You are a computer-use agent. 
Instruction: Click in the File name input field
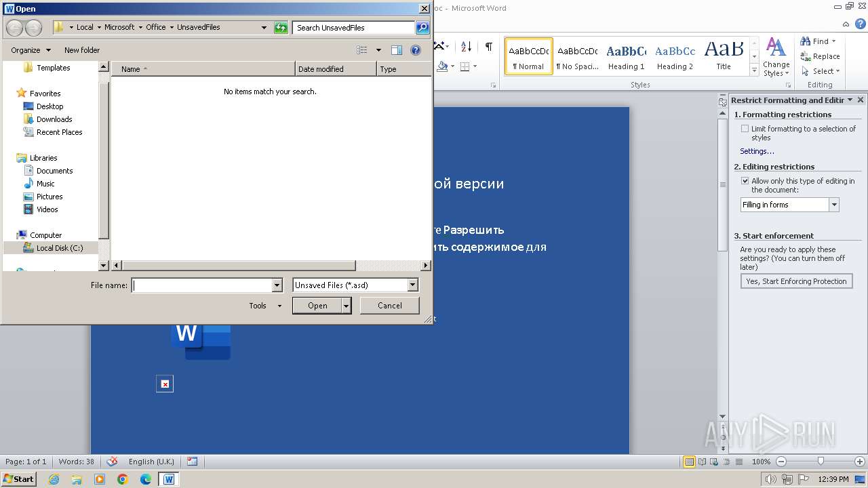pos(201,285)
